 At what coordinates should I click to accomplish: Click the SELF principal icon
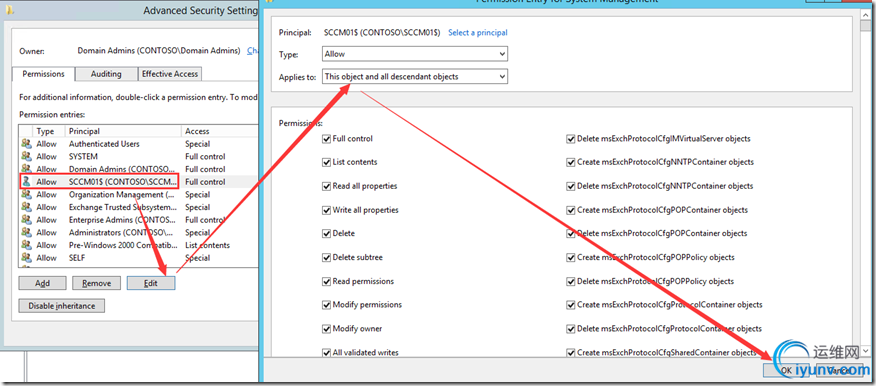26,258
